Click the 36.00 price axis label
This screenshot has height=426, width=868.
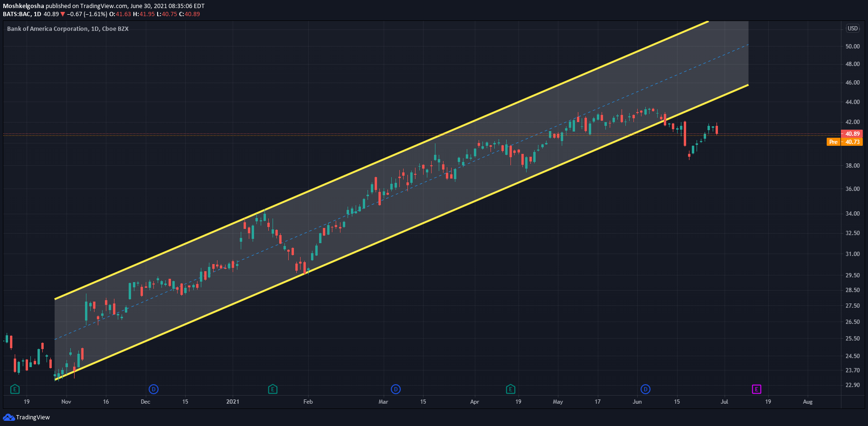tap(852, 189)
